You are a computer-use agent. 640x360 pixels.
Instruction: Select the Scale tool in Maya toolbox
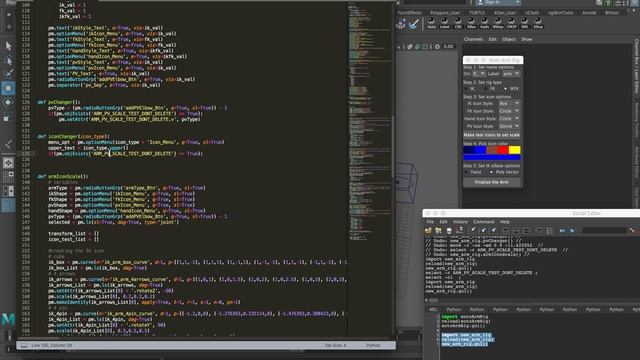8,118
